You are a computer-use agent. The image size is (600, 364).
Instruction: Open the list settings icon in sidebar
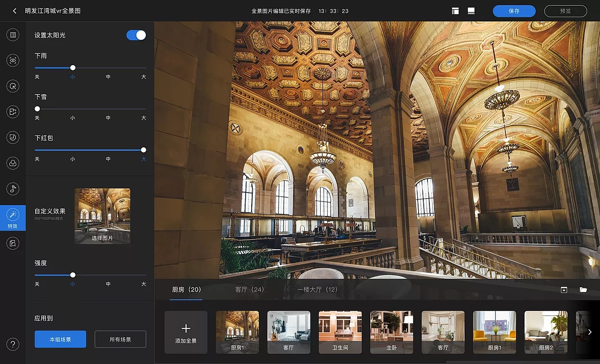(13, 35)
